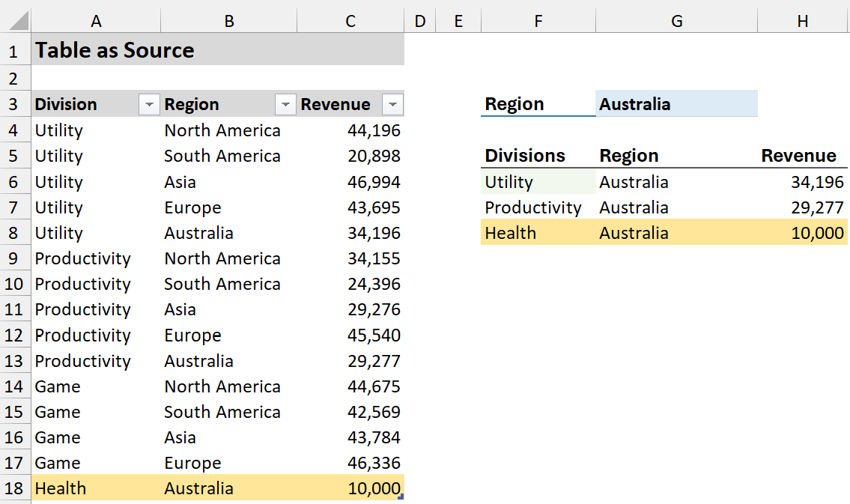Select row 3 header

pyautogui.click(x=15, y=104)
